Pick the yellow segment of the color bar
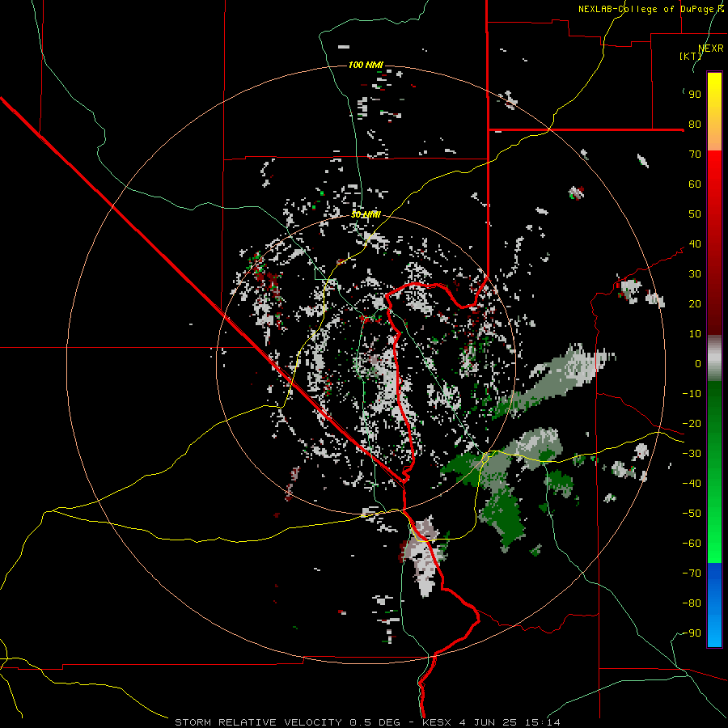 click(714, 112)
